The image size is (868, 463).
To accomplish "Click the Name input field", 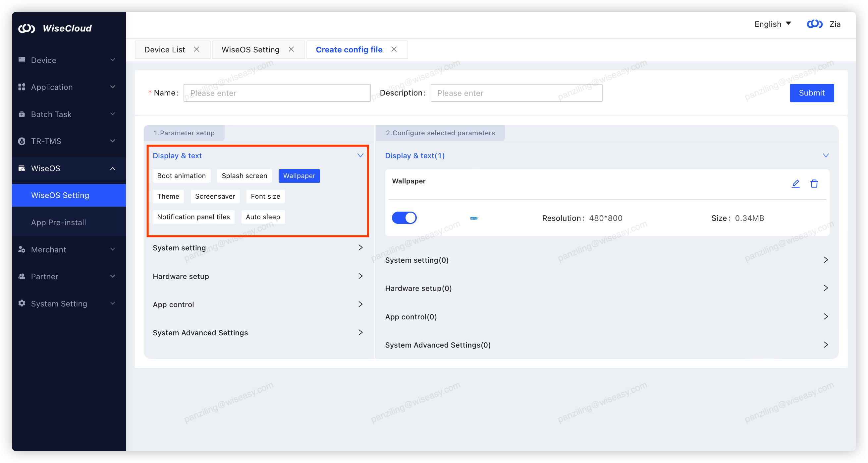I will tap(276, 93).
